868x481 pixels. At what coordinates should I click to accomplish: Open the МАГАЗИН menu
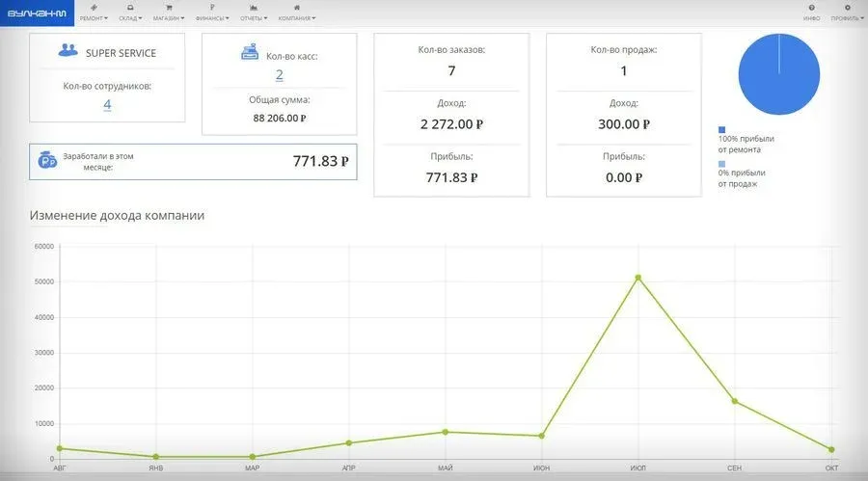click(169, 18)
